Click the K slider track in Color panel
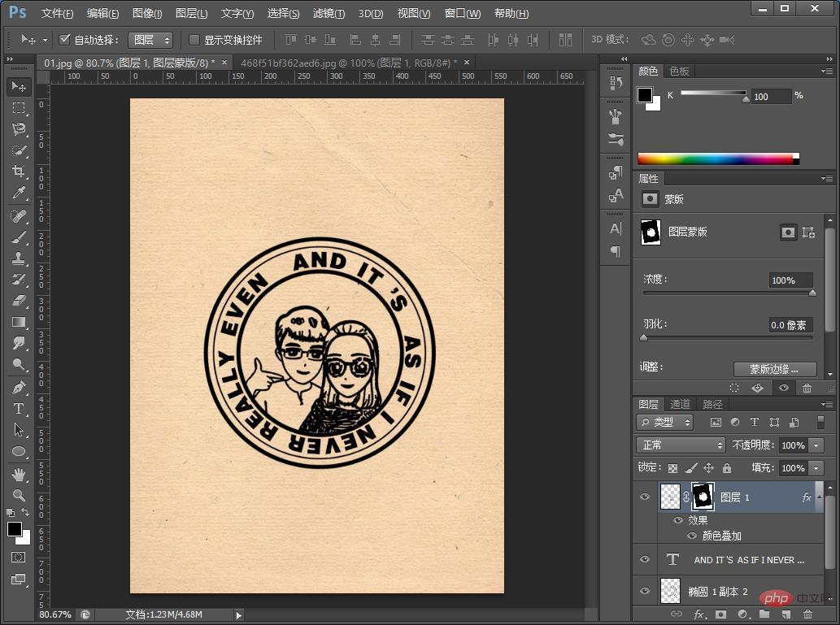840x625 pixels. 713,93
